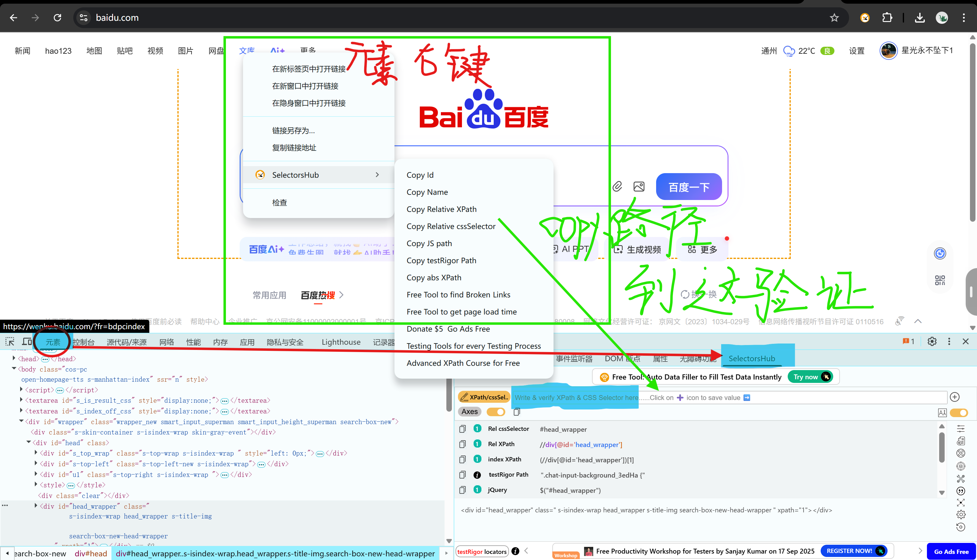Copy the testRigor Path value
The height and width of the screenshot is (560, 977).
(x=463, y=475)
